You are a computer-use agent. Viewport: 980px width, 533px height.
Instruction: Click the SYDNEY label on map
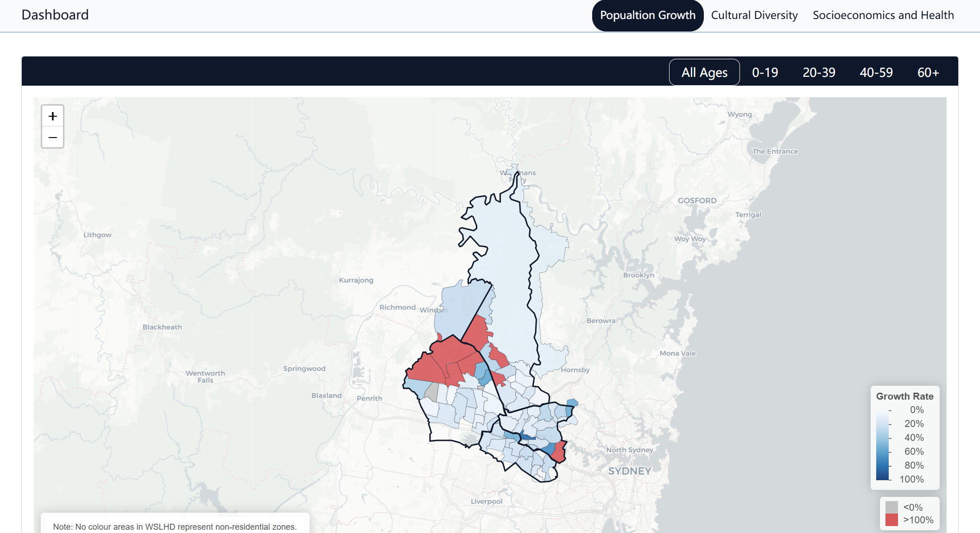(x=629, y=471)
